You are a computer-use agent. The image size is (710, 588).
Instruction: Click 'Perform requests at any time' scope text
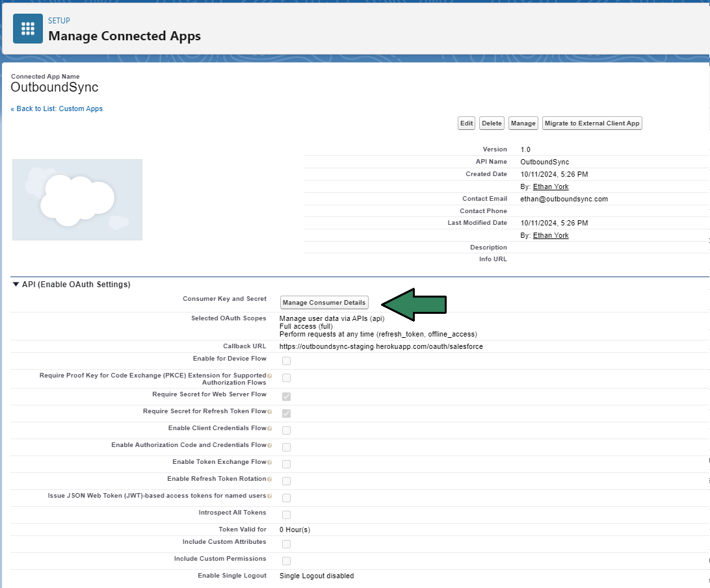[x=378, y=334]
